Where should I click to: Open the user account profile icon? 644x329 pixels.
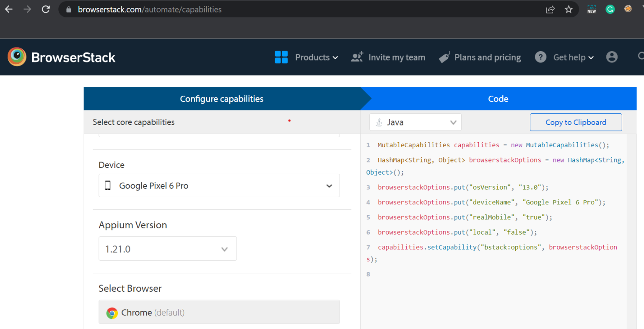click(612, 57)
